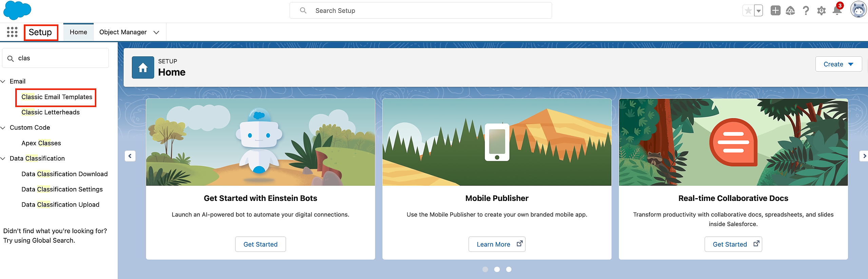868x279 pixels.
Task: Click the 'Get Started with Einstein Bots' heading
Action: pos(260,198)
